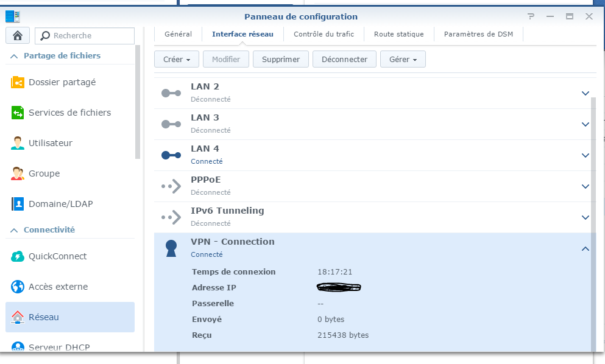Click the IPv6 Tunneling interface name
Viewport: 605px width, 364px height.
pyautogui.click(x=227, y=211)
